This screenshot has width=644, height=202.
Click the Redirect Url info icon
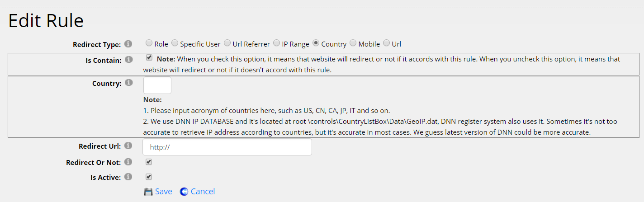(x=128, y=146)
